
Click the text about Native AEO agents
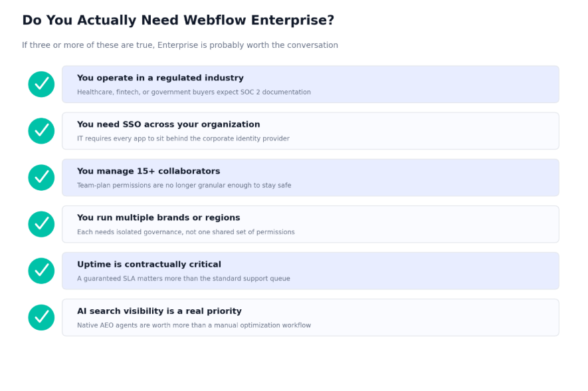tap(194, 325)
